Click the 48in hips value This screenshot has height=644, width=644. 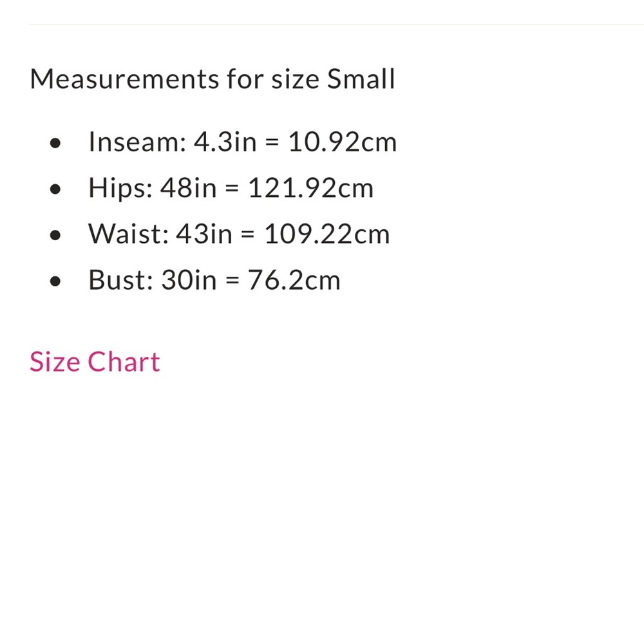coord(188,188)
